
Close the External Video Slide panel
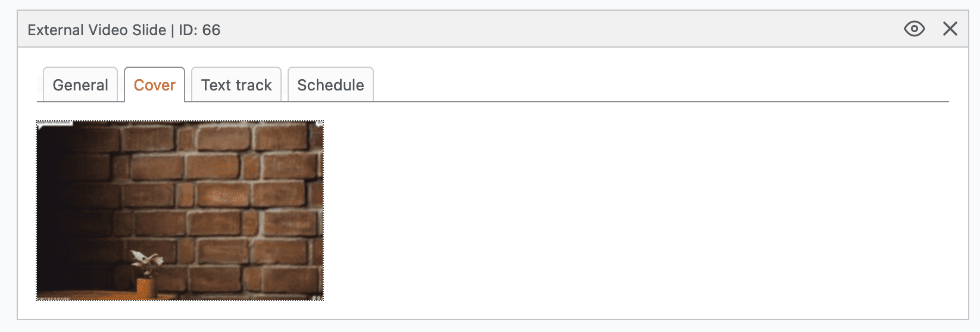coord(950,29)
